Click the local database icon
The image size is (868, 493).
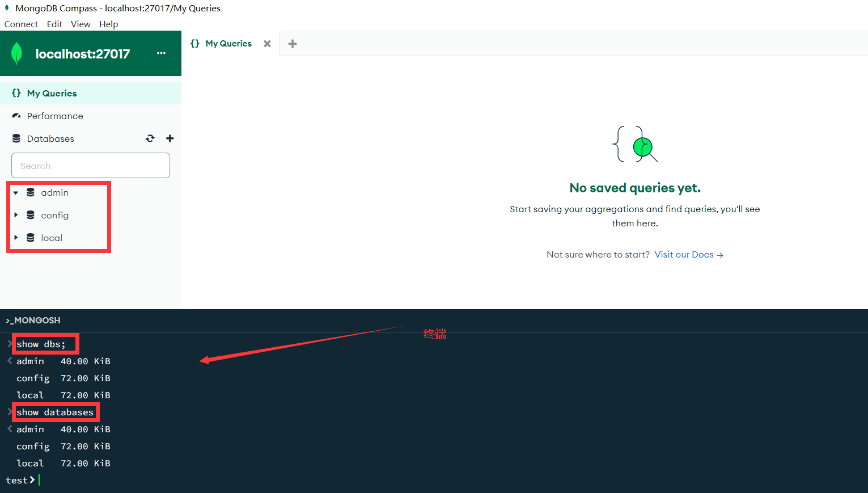pyautogui.click(x=31, y=238)
